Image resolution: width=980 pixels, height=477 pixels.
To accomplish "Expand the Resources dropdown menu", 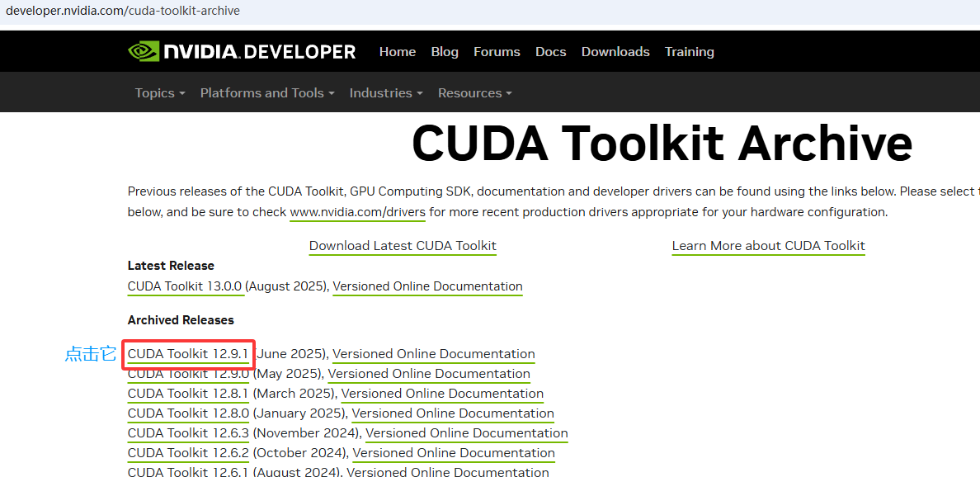I will tap(475, 92).
